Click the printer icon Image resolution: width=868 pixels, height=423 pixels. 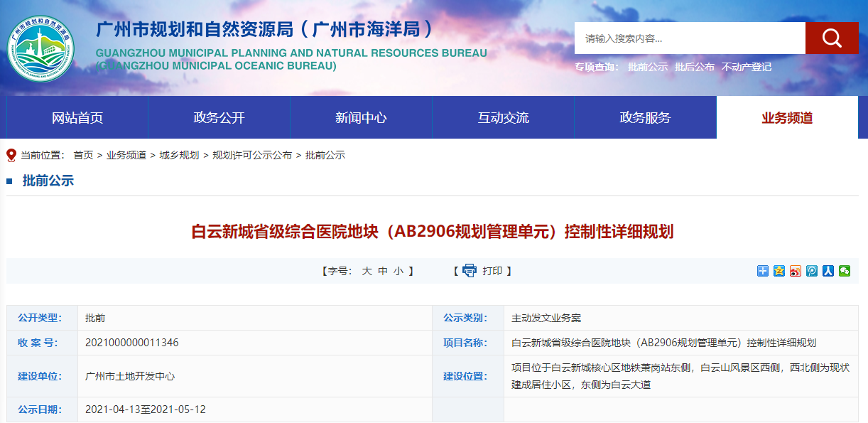(470, 271)
